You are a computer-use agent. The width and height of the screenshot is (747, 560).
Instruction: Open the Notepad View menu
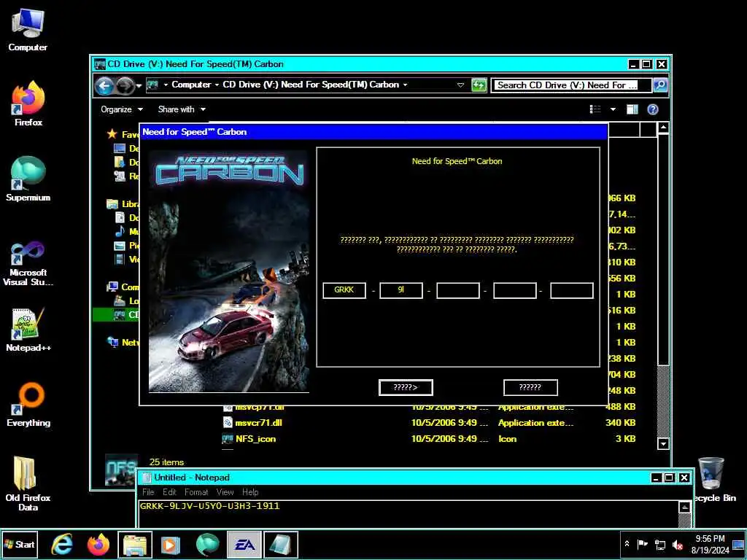coord(225,492)
